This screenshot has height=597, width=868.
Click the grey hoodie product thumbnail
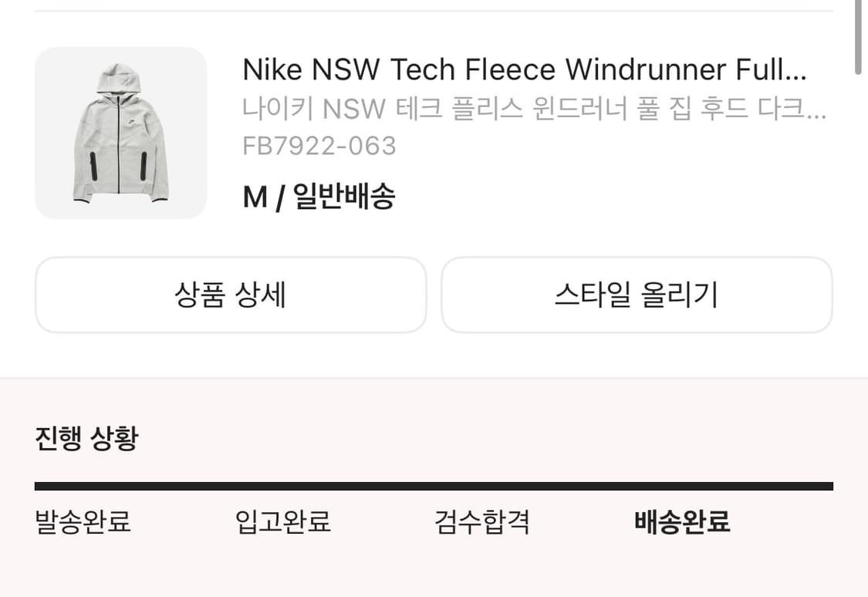(120, 133)
